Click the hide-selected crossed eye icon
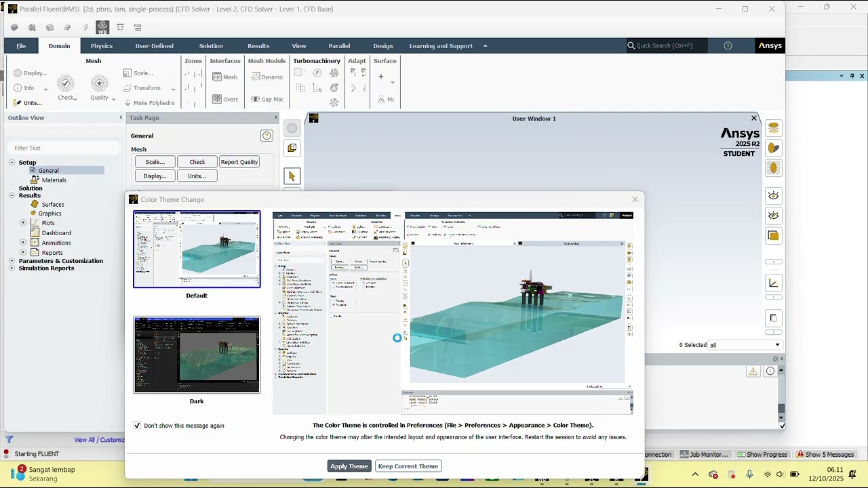 pyautogui.click(x=773, y=216)
